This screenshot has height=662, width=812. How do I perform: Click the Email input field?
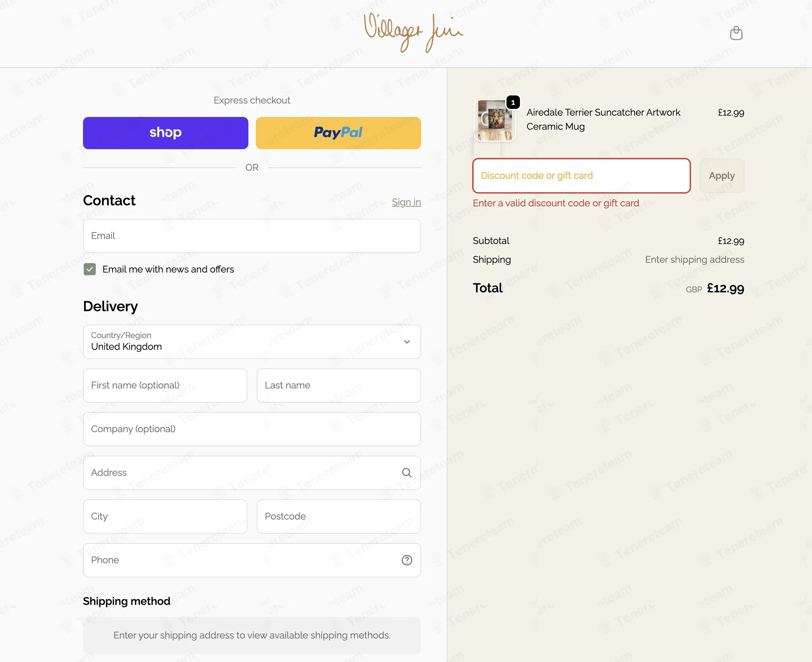[x=252, y=236]
